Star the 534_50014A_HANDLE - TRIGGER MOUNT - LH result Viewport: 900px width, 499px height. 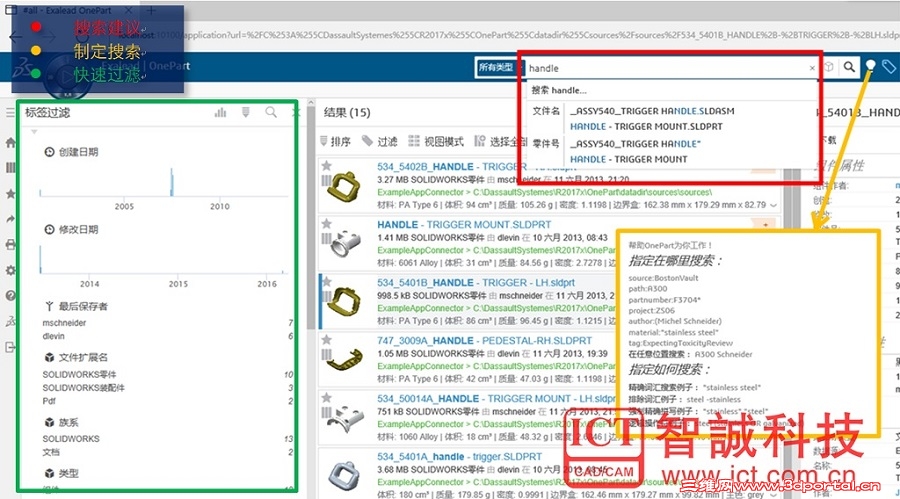coord(327,397)
